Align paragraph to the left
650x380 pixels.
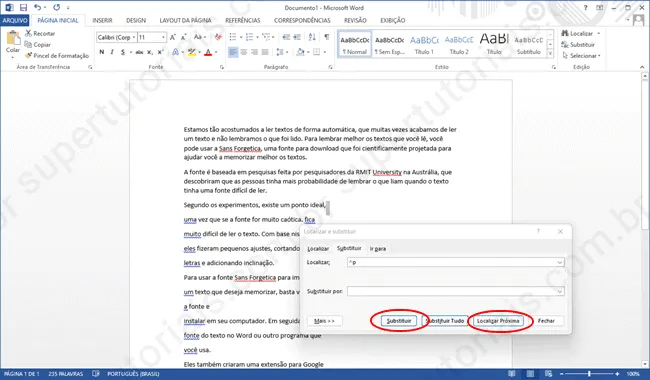[x=233, y=52]
